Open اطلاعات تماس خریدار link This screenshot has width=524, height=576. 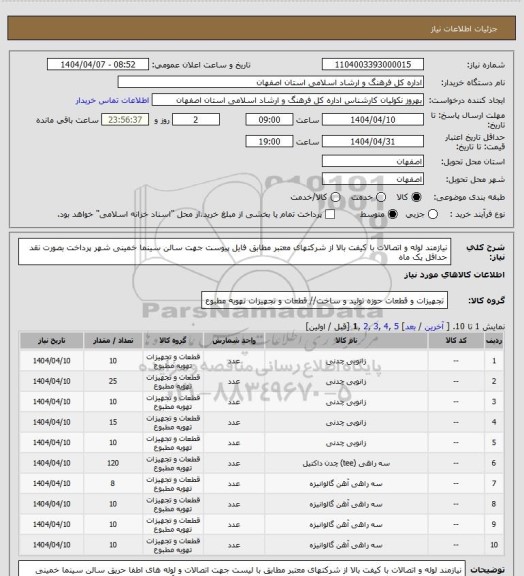112,100
